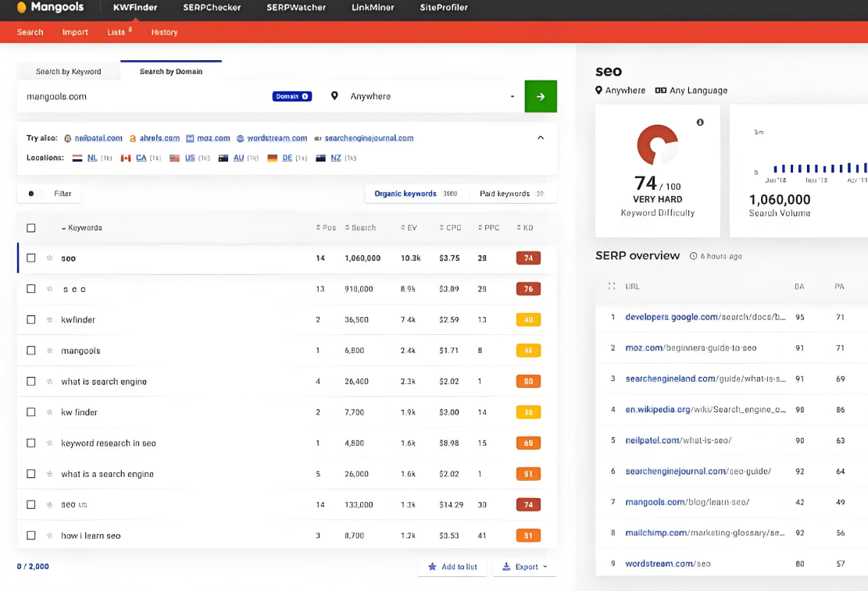This screenshot has width=868, height=591.
Task: Click the Keyword Difficulty 74 gauge
Action: (658, 145)
